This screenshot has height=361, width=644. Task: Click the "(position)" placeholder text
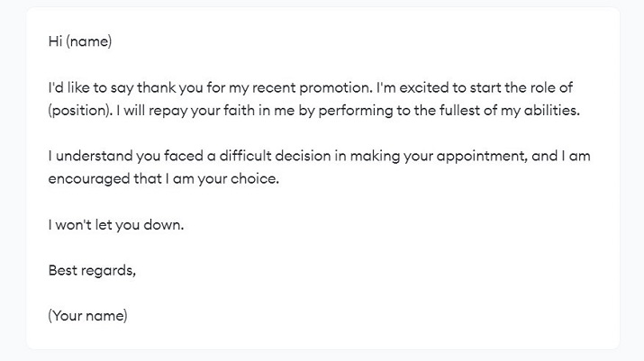[x=81, y=110]
